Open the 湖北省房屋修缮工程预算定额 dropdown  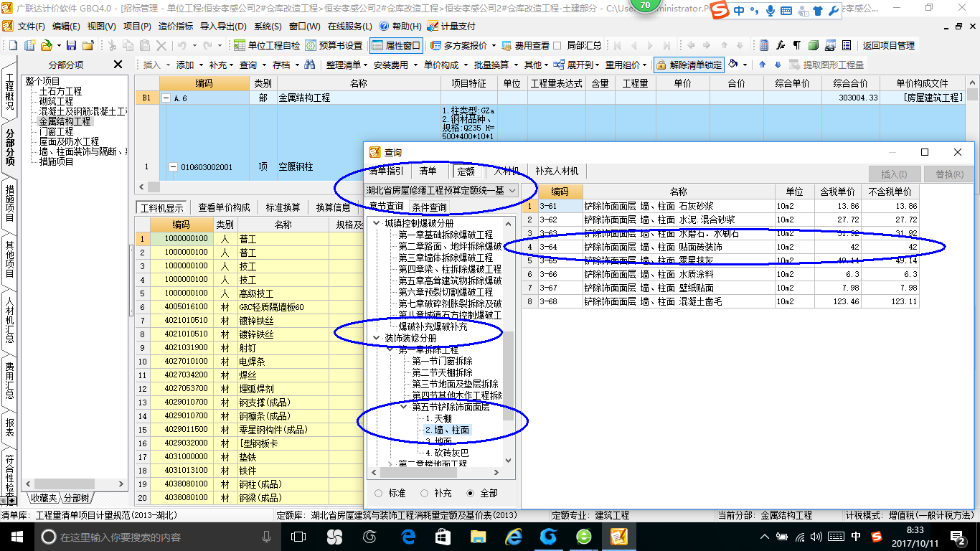coord(512,190)
